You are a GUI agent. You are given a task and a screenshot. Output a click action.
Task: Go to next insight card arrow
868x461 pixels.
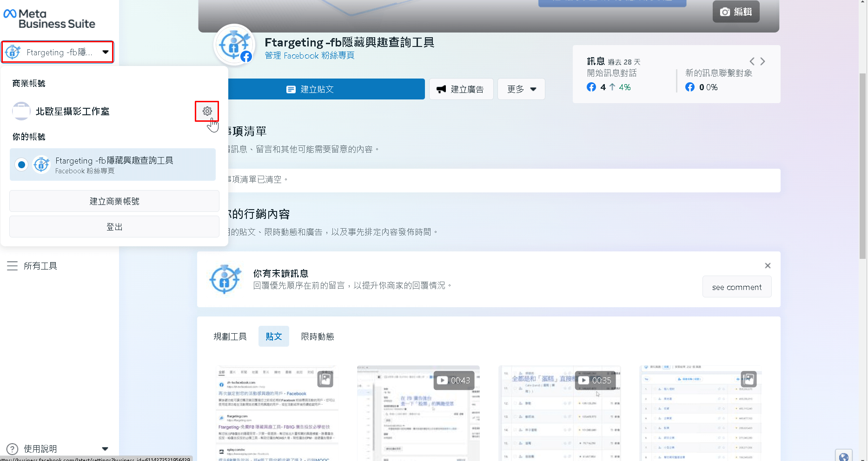pos(762,61)
